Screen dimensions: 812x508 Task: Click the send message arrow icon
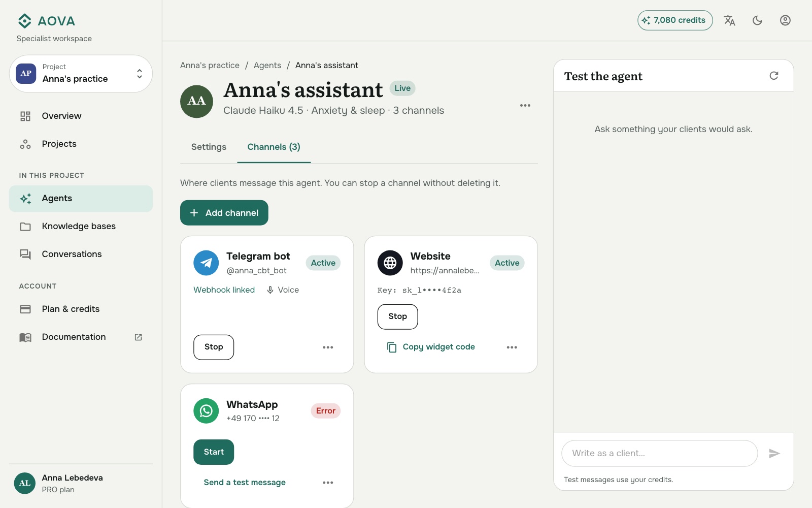point(774,453)
